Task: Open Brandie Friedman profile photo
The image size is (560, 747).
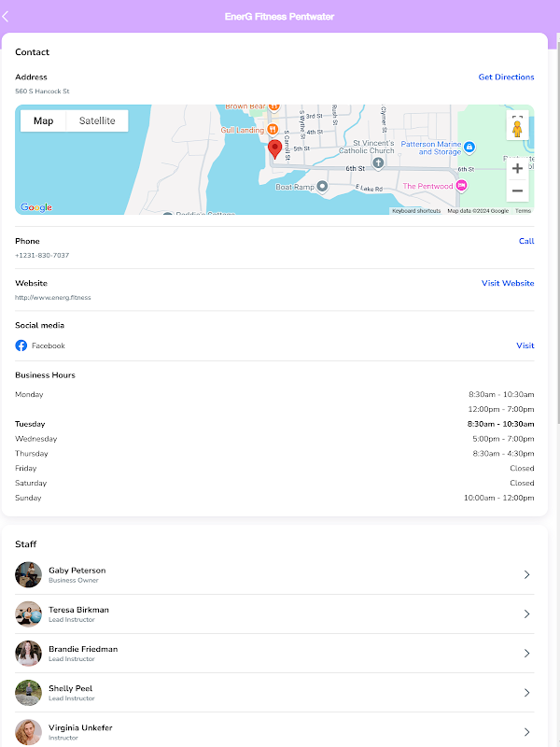Action: pos(29,653)
